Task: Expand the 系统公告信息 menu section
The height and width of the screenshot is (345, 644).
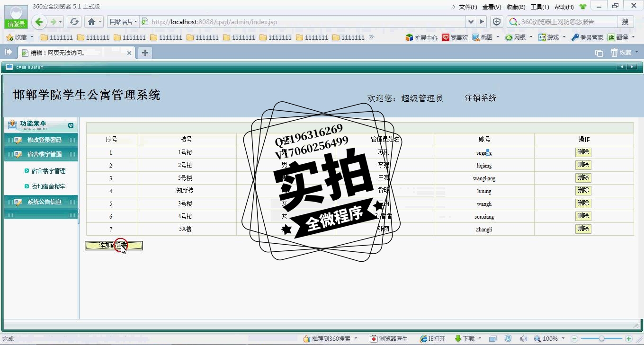Action: (x=41, y=202)
